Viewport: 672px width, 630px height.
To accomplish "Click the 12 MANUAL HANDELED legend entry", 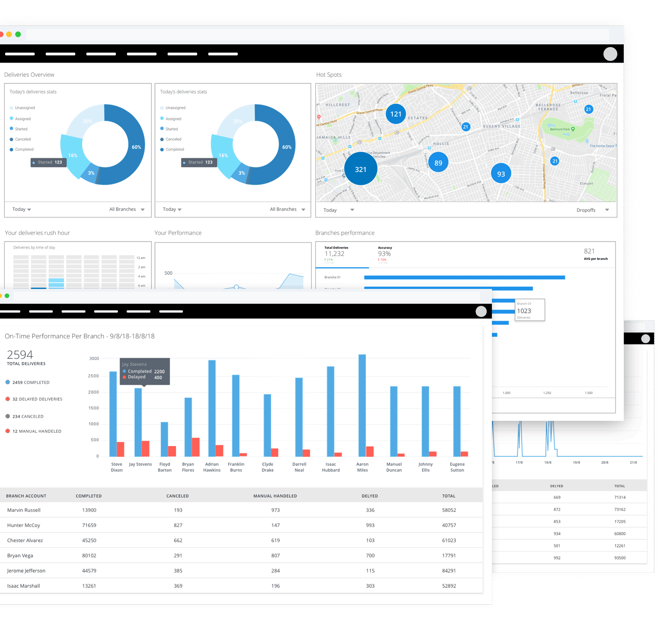I will pyautogui.click(x=34, y=431).
